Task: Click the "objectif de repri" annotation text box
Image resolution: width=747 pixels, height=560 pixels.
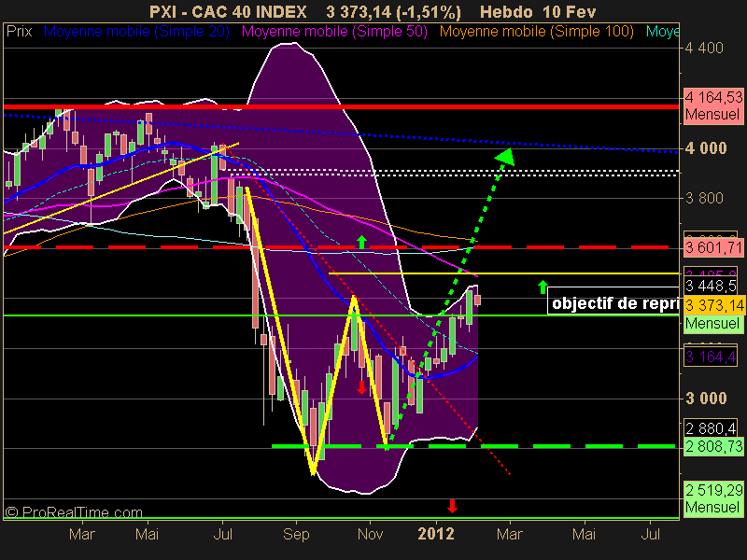Action: click(613, 302)
